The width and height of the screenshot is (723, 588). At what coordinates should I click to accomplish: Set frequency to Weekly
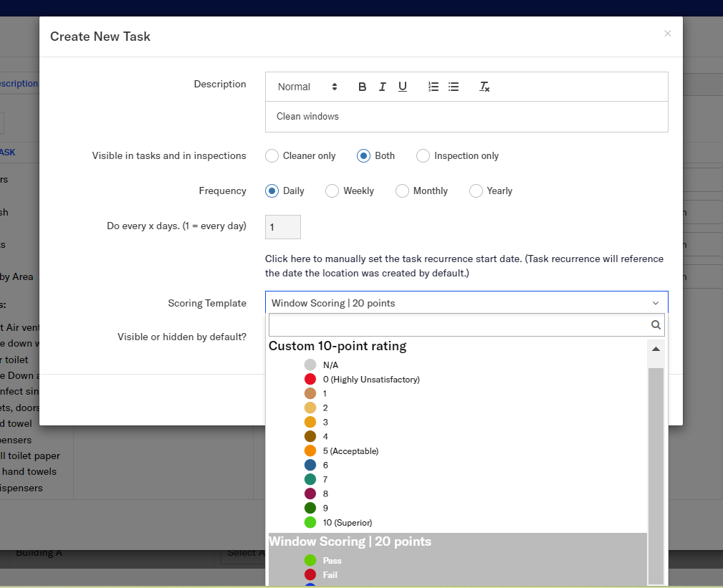tap(332, 191)
